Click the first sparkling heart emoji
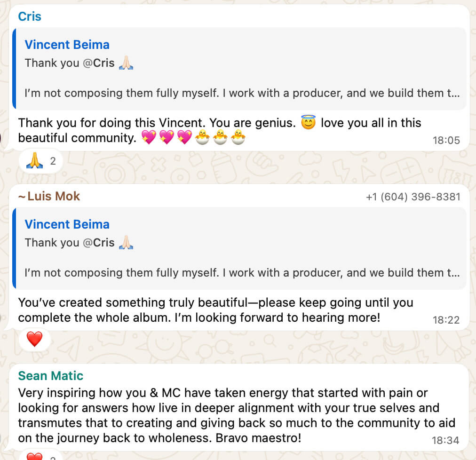This screenshot has width=476, height=460. click(x=149, y=138)
